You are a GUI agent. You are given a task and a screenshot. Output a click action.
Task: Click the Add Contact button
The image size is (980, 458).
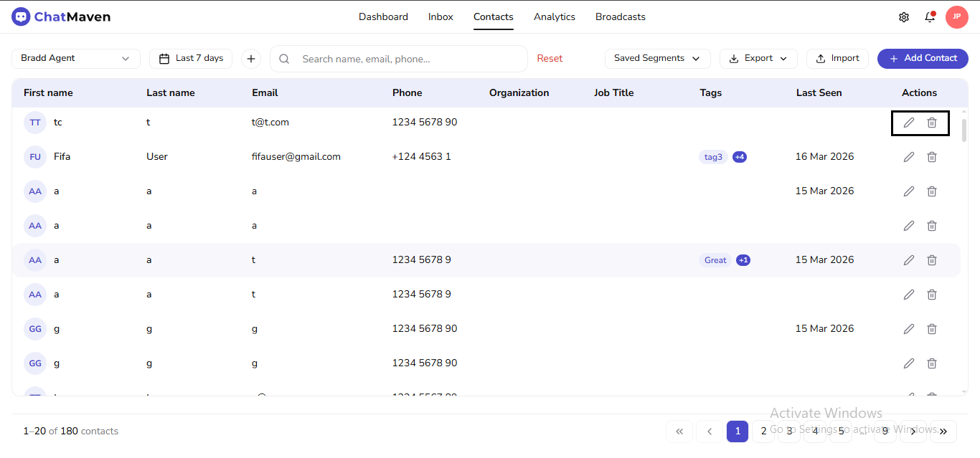click(x=923, y=58)
